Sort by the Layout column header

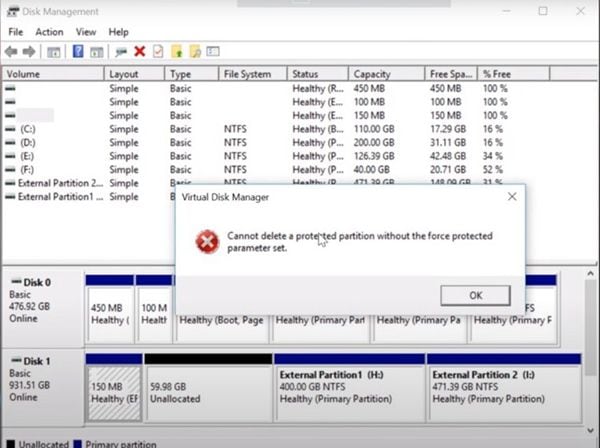pos(134,74)
